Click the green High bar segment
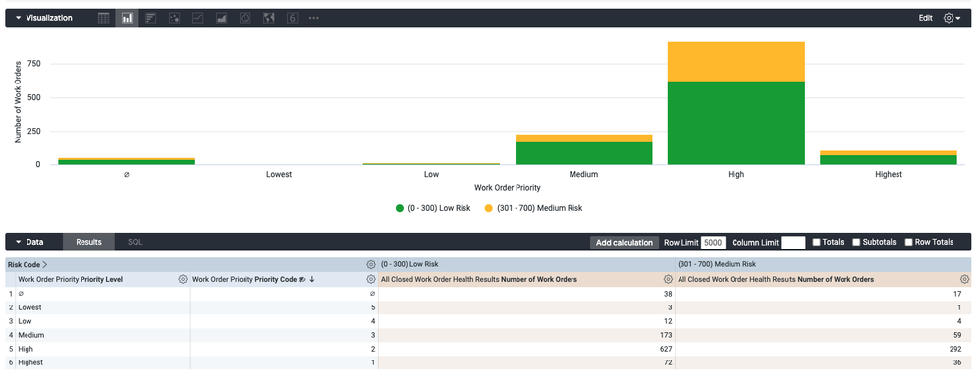 (x=736, y=123)
